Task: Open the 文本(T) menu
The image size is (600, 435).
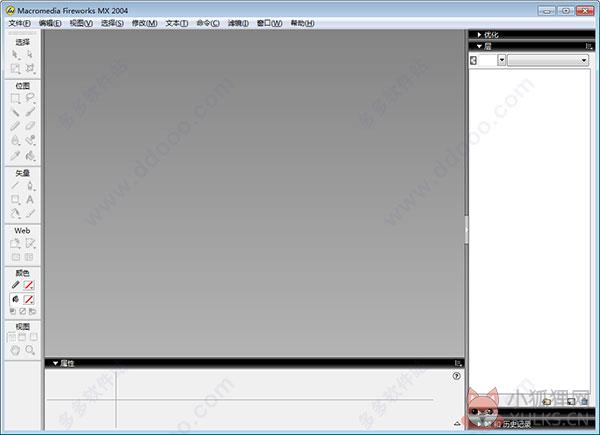Action: [176, 23]
